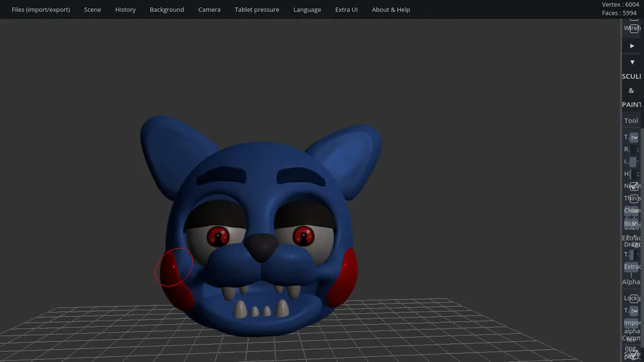This screenshot has width=644, height=362.
Task: Adjust the extract Thickness slider
Action: coord(634,255)
